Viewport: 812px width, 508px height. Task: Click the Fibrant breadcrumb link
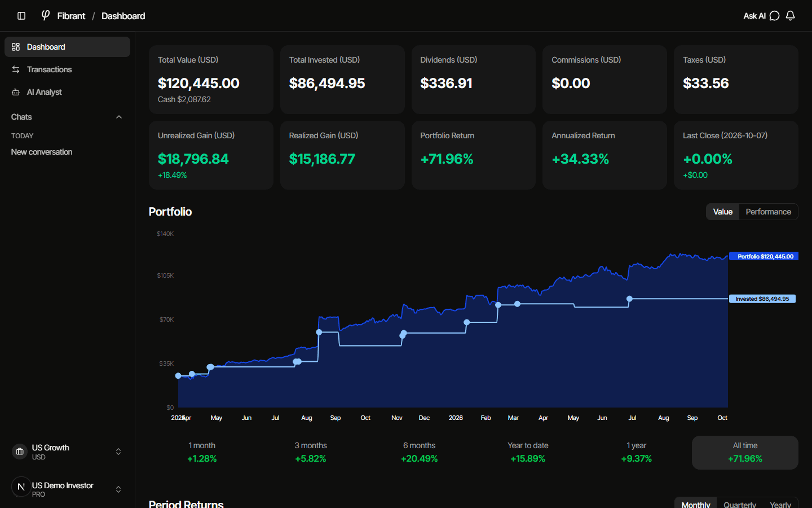tap(71, 16)
